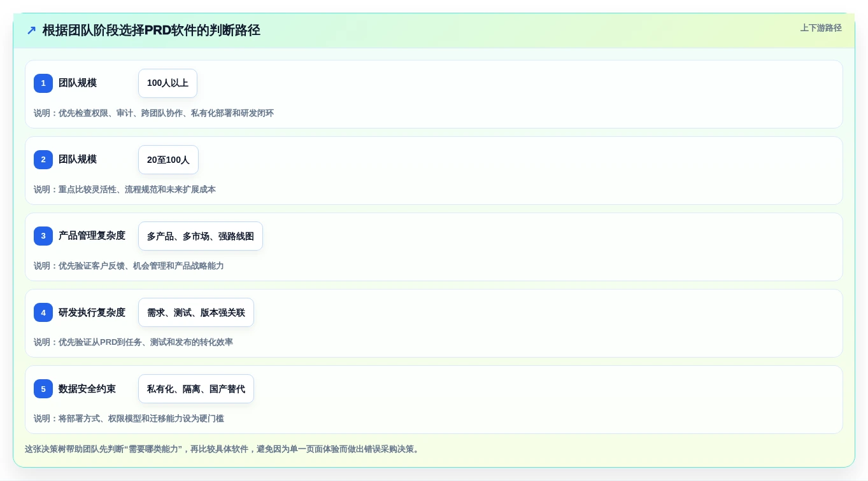Select the 100人以上 chip
The image size is (868, 481).
(x=167, y=83)
